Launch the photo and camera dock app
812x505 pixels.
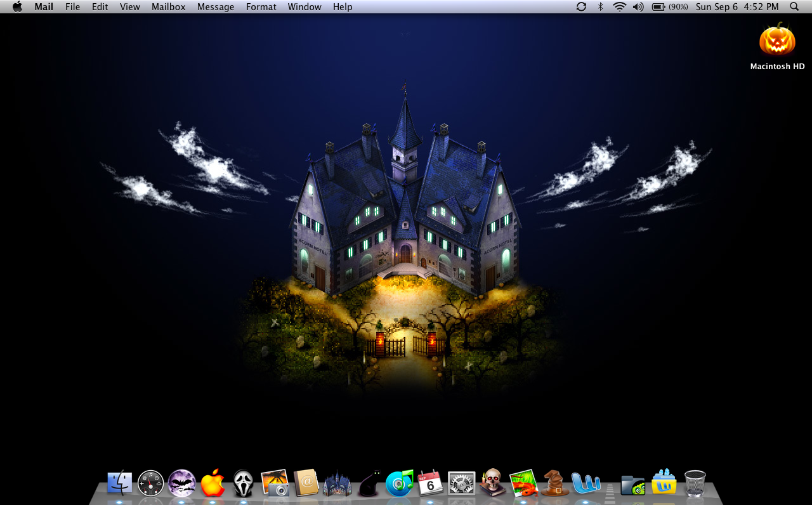275,483
